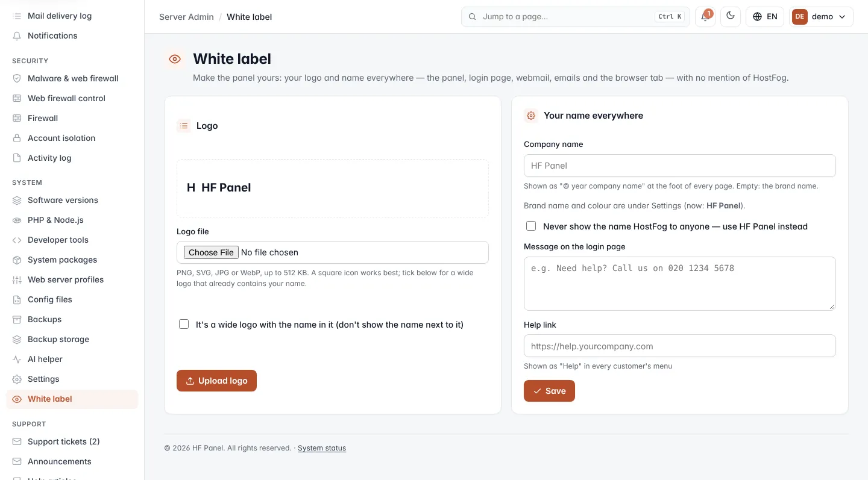Open Activity log in sidebar
The height and width of the screenshot is (480, 868).
pyautogui.click(x=72, y=158)
